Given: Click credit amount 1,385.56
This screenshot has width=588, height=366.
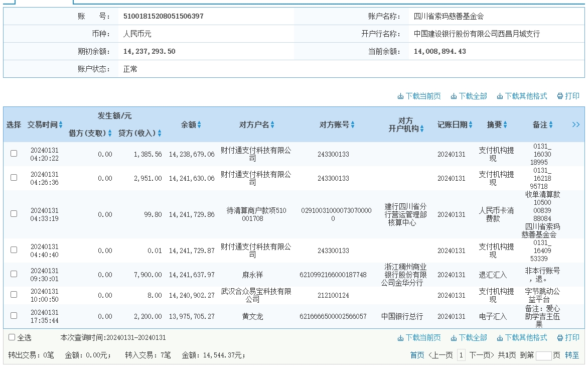Looking at the screenshot, I should click(x=148, y=154).
